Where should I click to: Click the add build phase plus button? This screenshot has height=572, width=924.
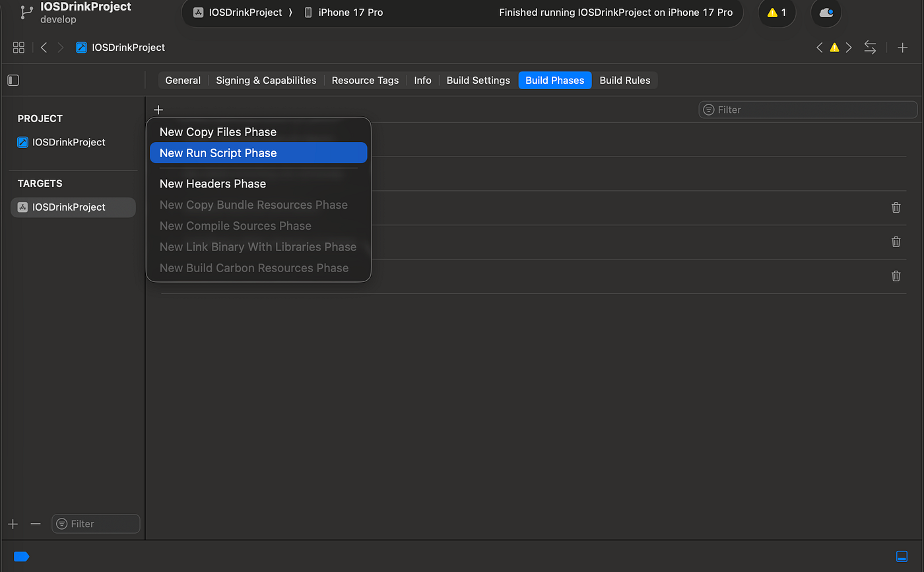click(x=158, y=110)
